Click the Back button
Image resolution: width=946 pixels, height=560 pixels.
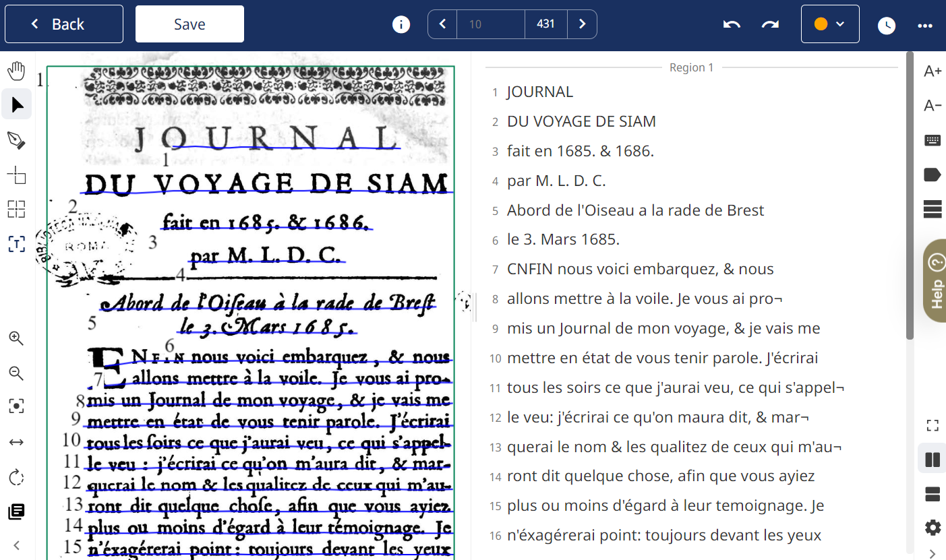[64, 24]
